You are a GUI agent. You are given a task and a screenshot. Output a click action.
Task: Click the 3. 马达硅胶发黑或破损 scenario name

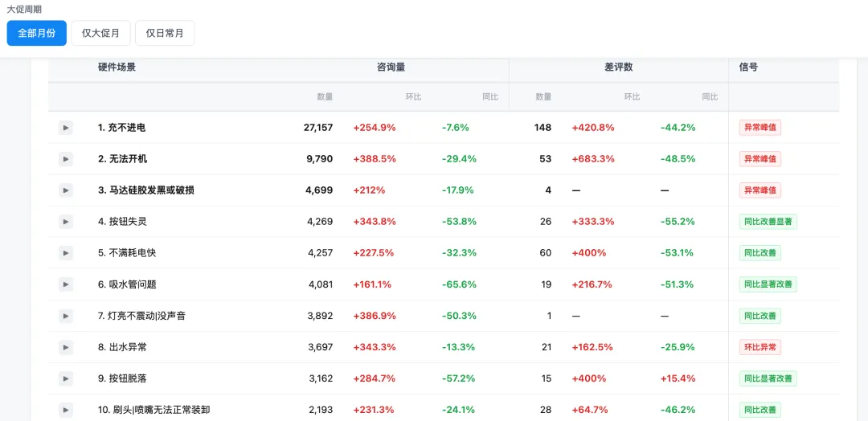pos(146,191)
